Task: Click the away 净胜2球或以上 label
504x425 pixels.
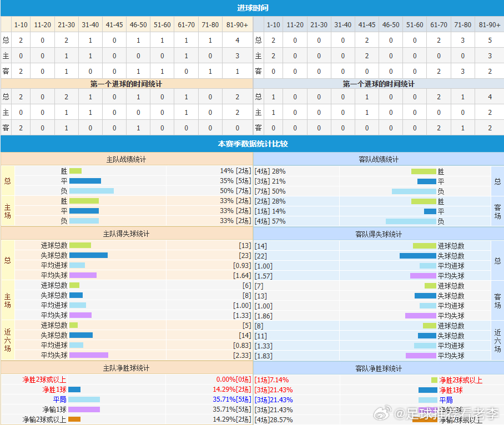Action: (x=461, y=381)
